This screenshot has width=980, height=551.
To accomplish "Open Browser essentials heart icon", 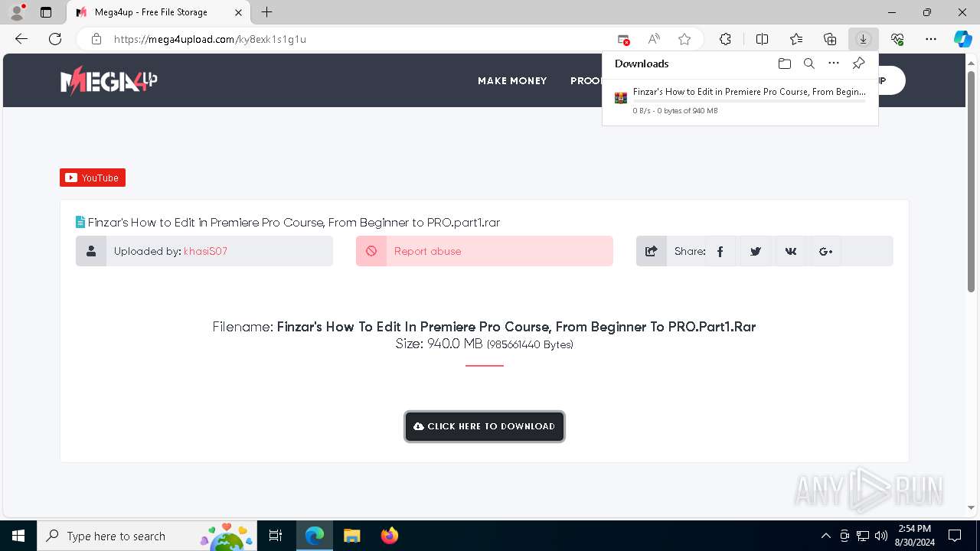I will (x=897, y=39).
